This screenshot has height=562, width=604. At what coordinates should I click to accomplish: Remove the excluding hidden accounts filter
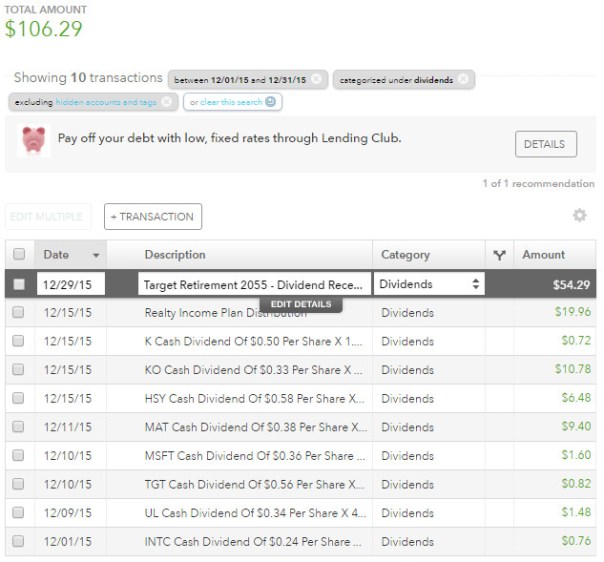(166, 102)
